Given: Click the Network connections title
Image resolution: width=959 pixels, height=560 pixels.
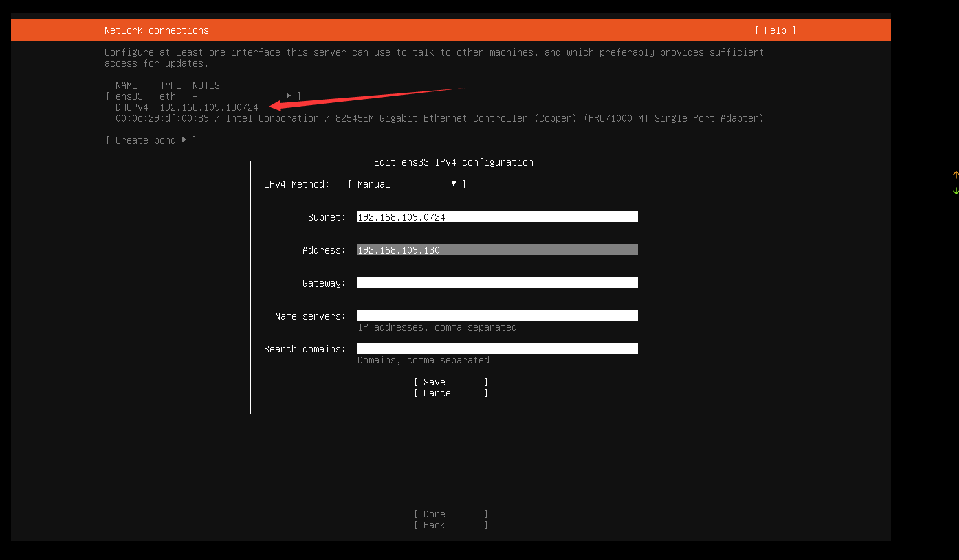Looking at the screenshot, I should (157, 30).
